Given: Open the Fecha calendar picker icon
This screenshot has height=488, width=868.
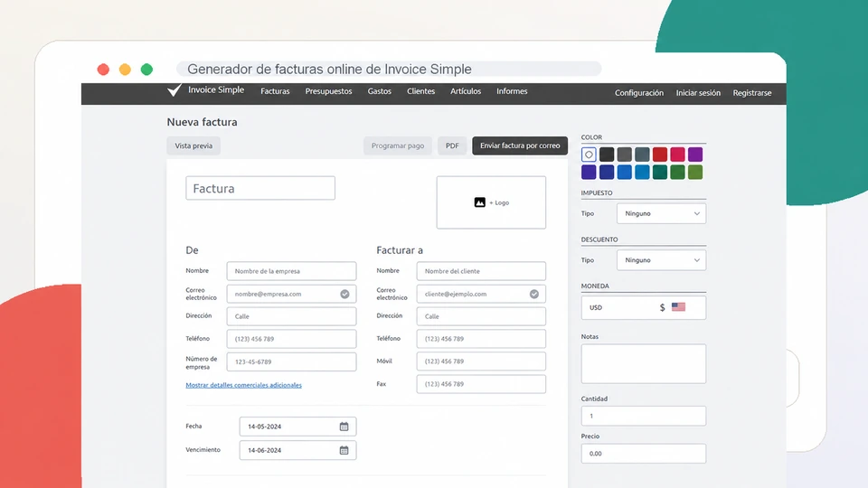Looking at the screenshot, I should pos(344,427).
